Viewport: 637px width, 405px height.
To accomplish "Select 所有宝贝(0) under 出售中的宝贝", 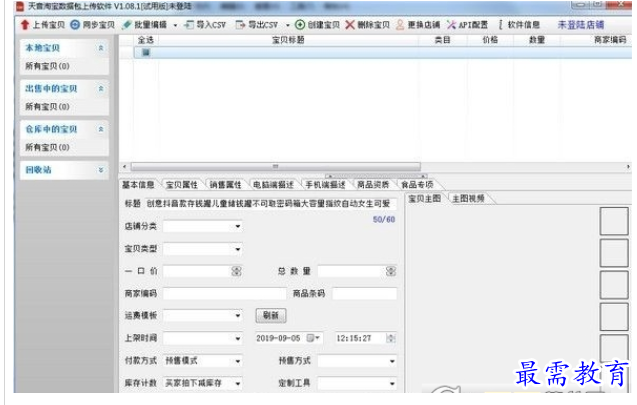I will (x=48, y=106).
